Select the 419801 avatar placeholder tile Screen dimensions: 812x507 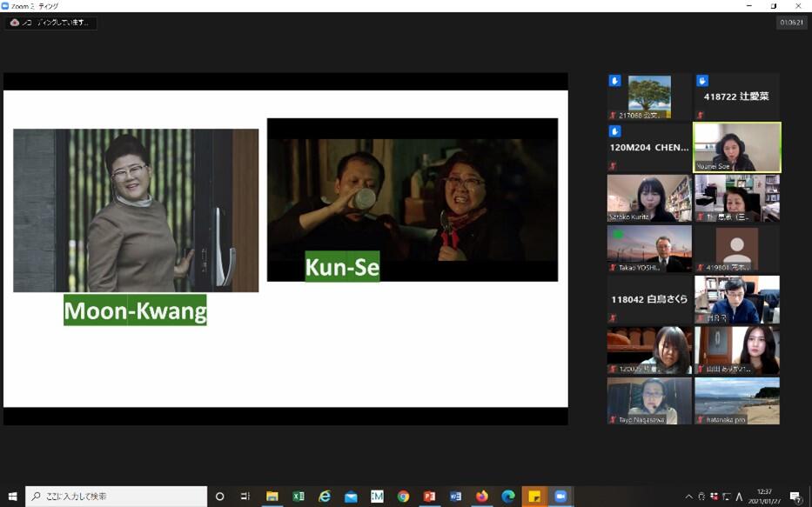point(737,249)
